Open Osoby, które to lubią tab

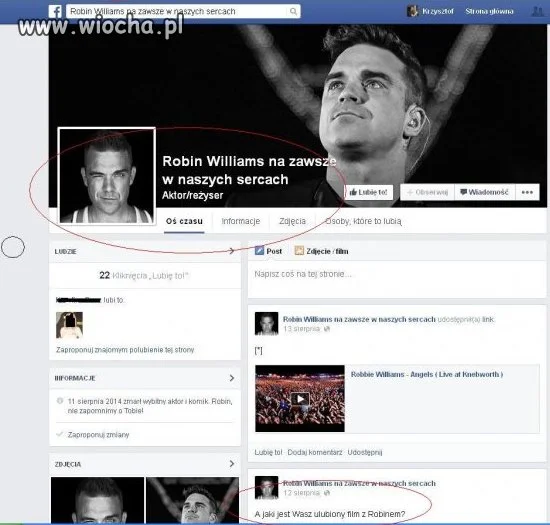coord(363,221)
